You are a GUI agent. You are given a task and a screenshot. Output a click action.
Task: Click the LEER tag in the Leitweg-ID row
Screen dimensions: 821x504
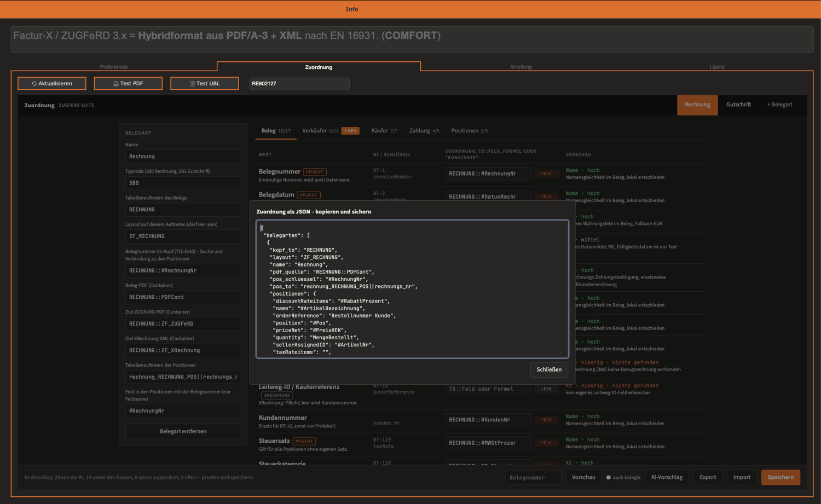pos(546,389)
